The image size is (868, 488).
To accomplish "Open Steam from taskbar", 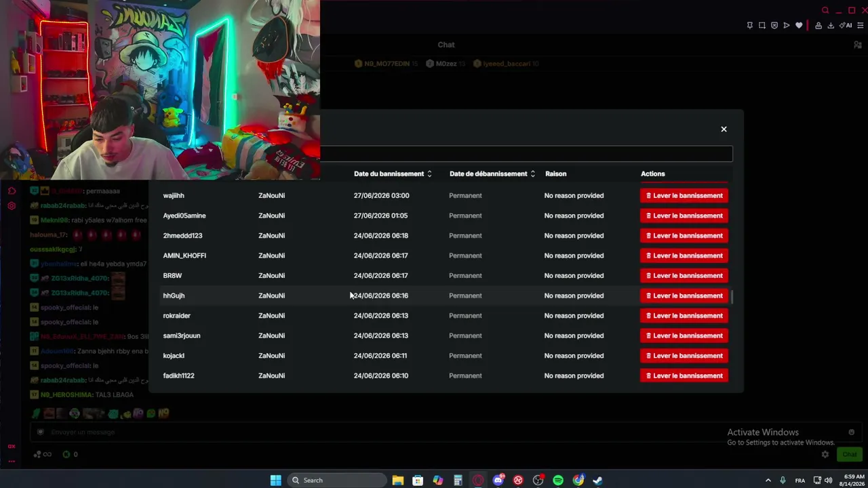I will pos(598,480).
